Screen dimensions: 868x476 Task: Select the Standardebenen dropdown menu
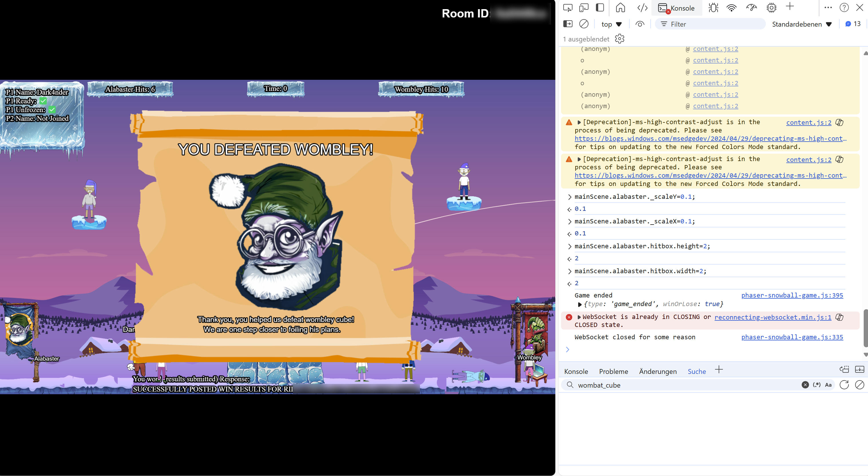point(804,24)
